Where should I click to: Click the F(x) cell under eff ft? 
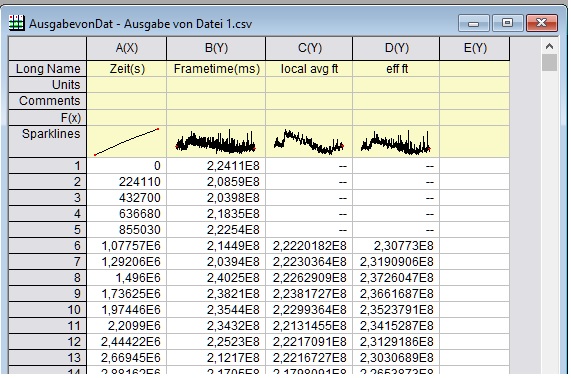(396, 118)
